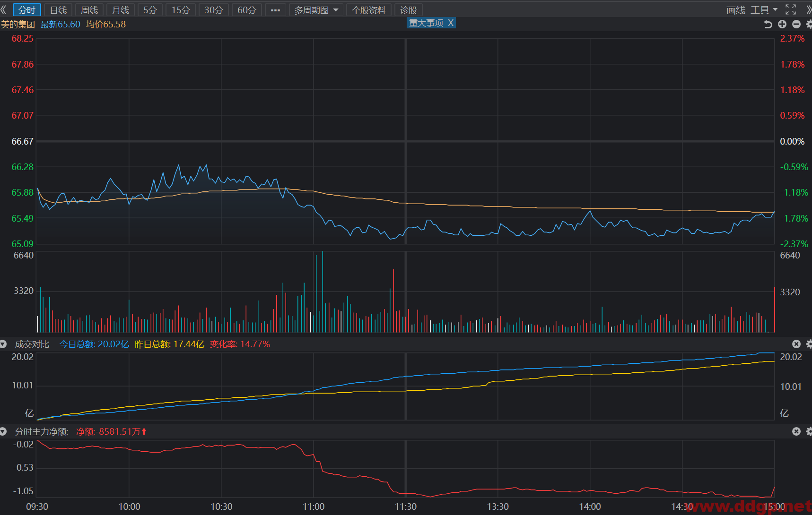Open settings gear for 分时主力净额 panel

[x=809, y=431]
